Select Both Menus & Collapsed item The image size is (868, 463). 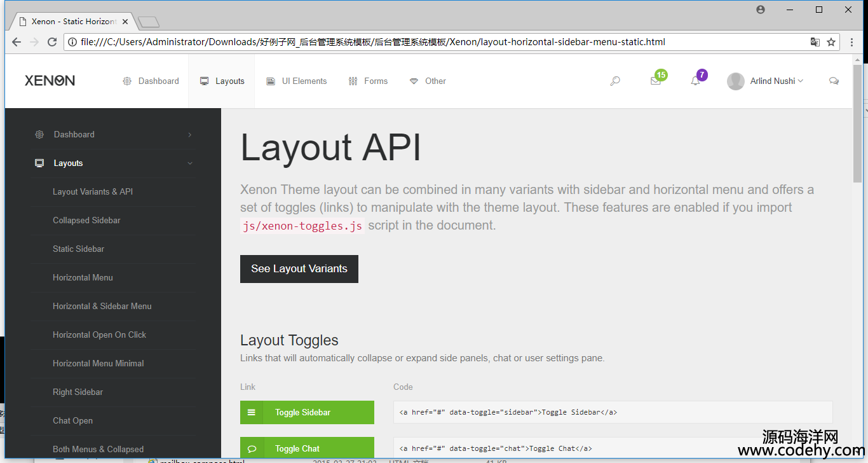pyautogui.click(x=98, y=450)
